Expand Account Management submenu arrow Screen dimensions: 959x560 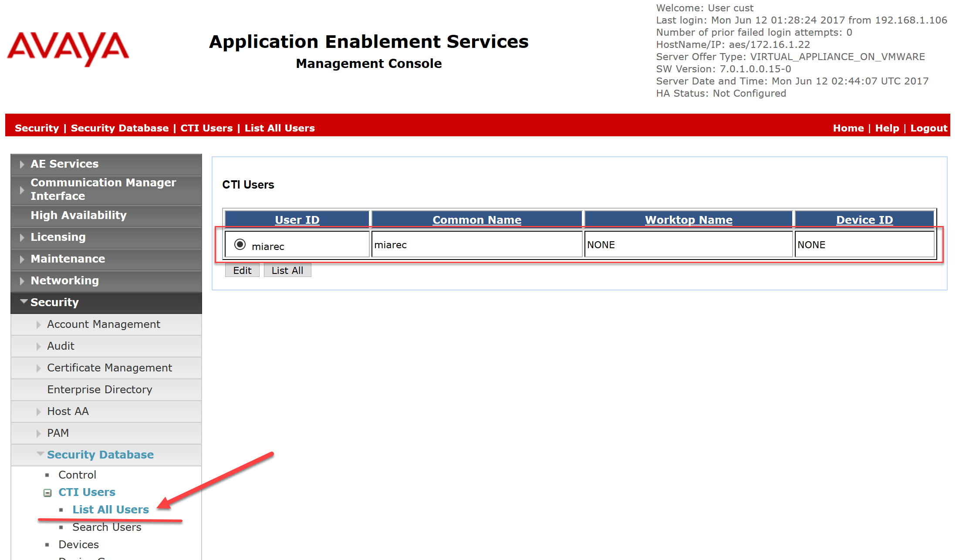click(x=38, y=325)
